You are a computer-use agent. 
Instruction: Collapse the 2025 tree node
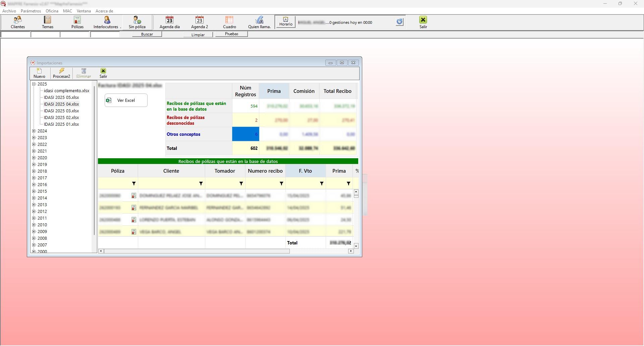34,84
